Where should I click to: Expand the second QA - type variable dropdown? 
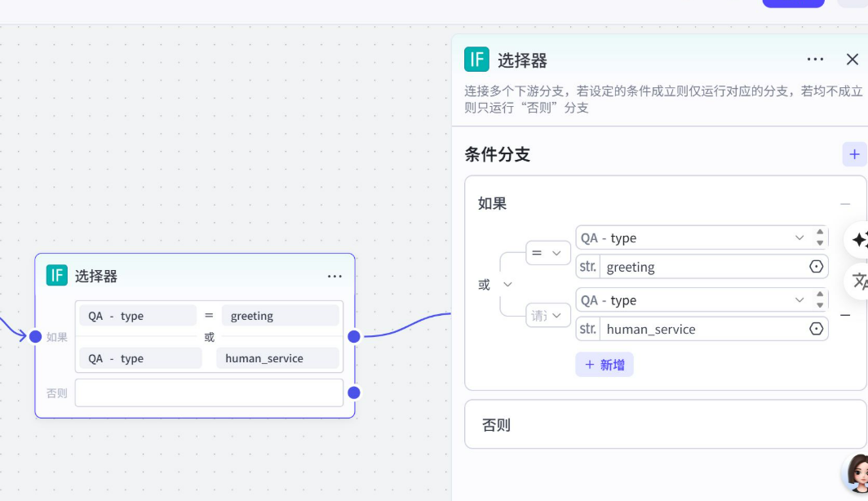799,300
